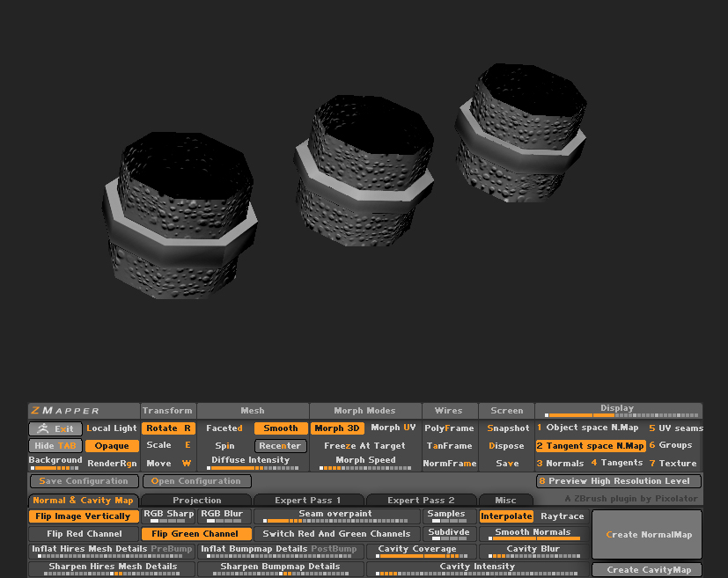Enable Morph 3D mode
The image size is (728, 578).
point(337,428)
